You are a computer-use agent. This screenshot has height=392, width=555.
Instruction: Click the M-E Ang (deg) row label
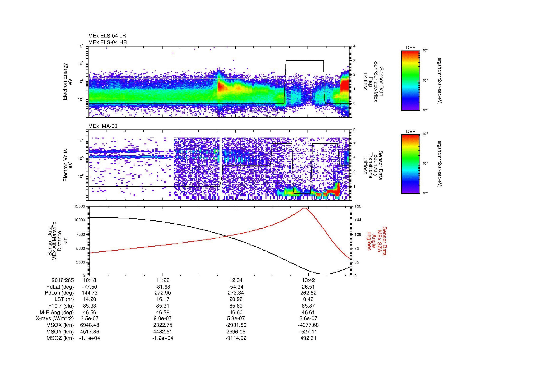point(56,313)
